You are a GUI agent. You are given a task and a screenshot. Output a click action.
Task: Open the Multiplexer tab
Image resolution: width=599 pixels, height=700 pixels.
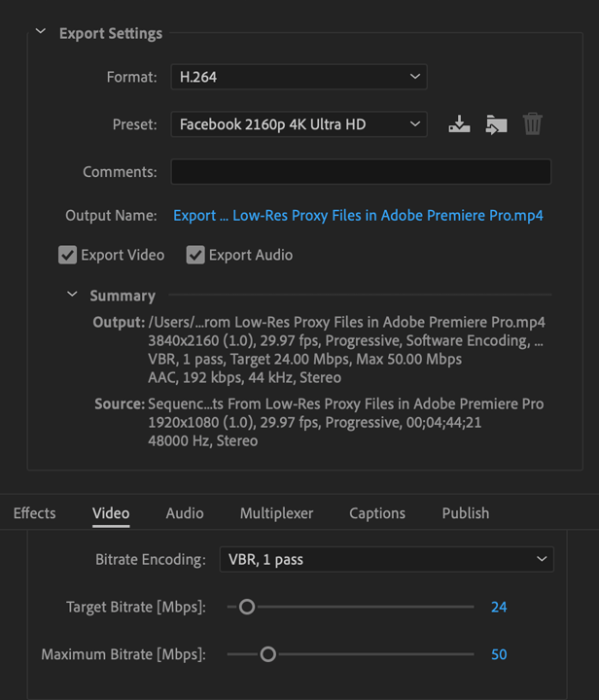point(277,513)
